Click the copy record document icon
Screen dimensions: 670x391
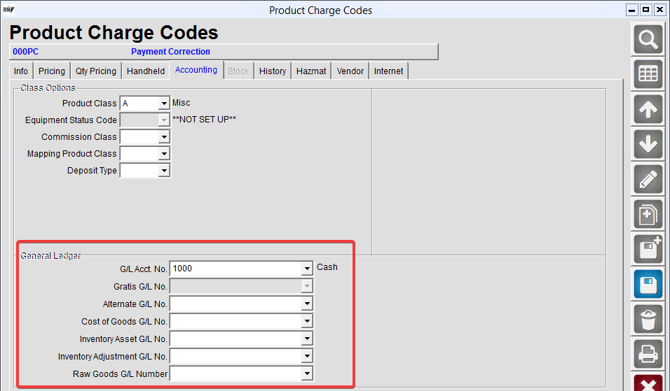coord(648,214)
